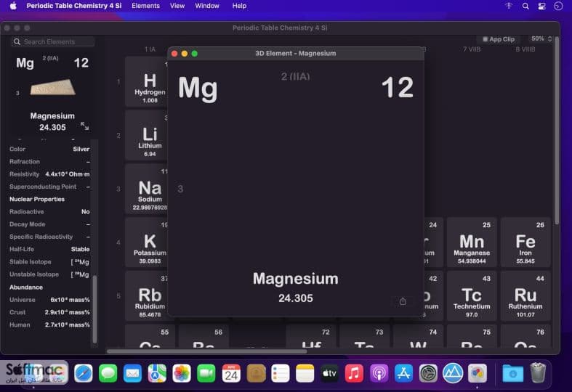Click the Refraction property row
The image size is (572, 392).
[49, 161]
